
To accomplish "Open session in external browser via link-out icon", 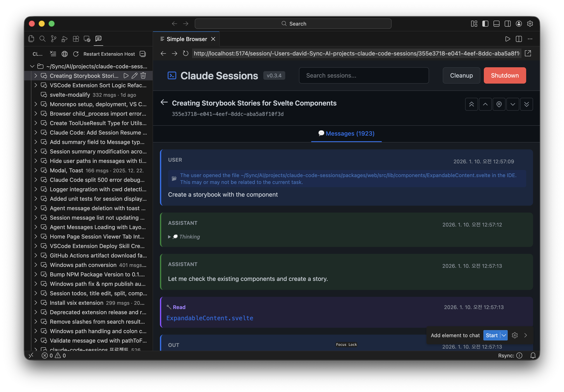I will pos(528,53).
